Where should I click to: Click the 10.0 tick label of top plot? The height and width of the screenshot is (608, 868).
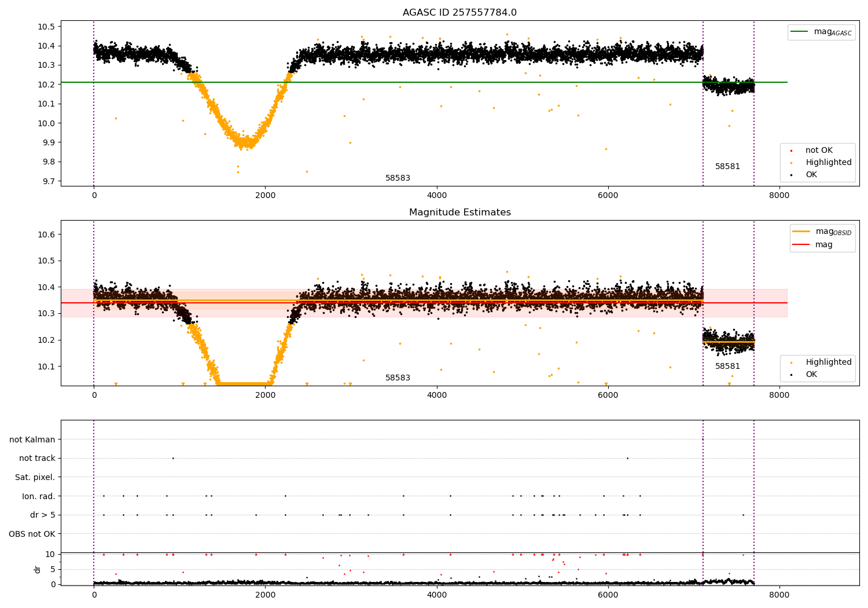(x=46, y=123)
